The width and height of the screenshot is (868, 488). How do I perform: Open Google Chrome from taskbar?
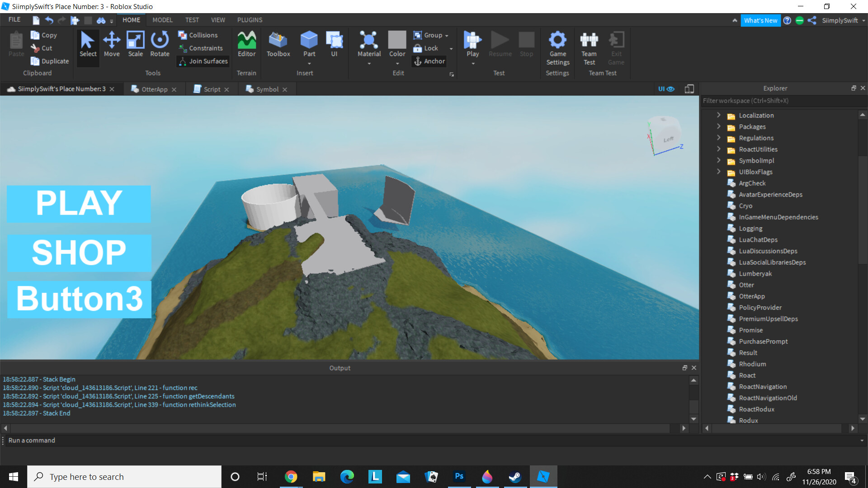[x=291, y=477]
